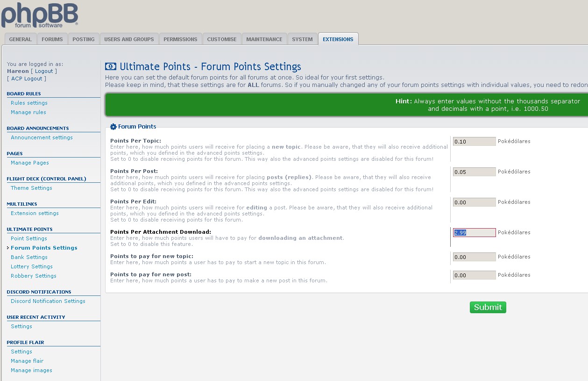Open Manage rules in sidebar

[x=28, y=112]
